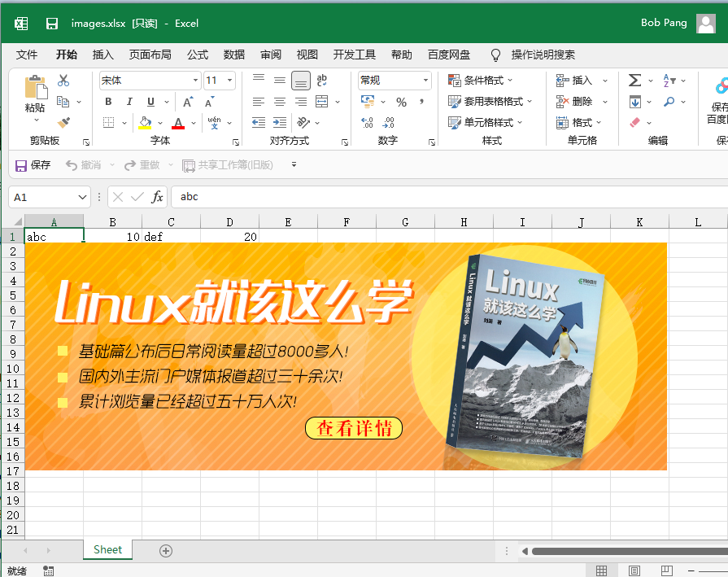Click the 操作说明搜索 search box
This screenshot has width=728, height=577.
[543, 55]
